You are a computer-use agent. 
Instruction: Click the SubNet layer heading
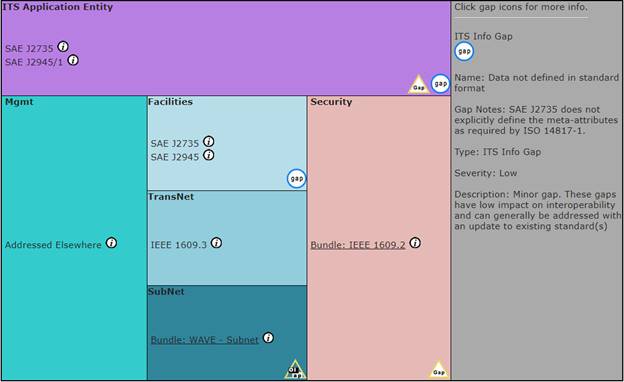coord(166,291)
